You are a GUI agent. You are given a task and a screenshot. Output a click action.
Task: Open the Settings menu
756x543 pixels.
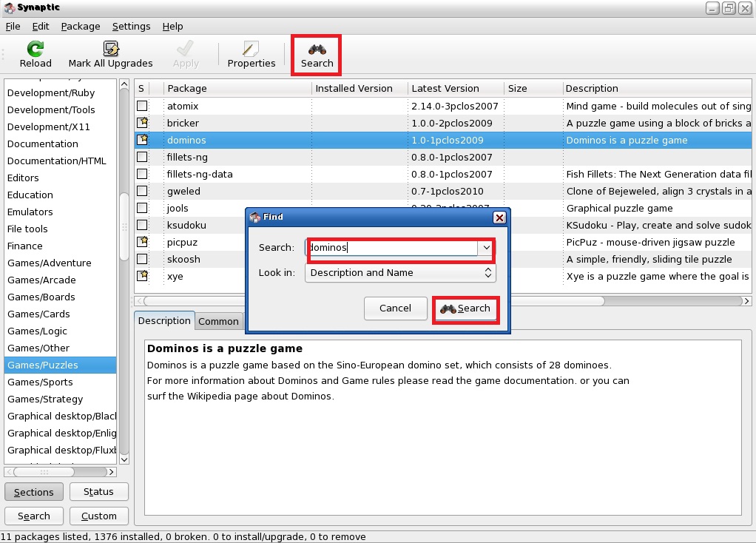pyautogui.click(x=131, y=26)
